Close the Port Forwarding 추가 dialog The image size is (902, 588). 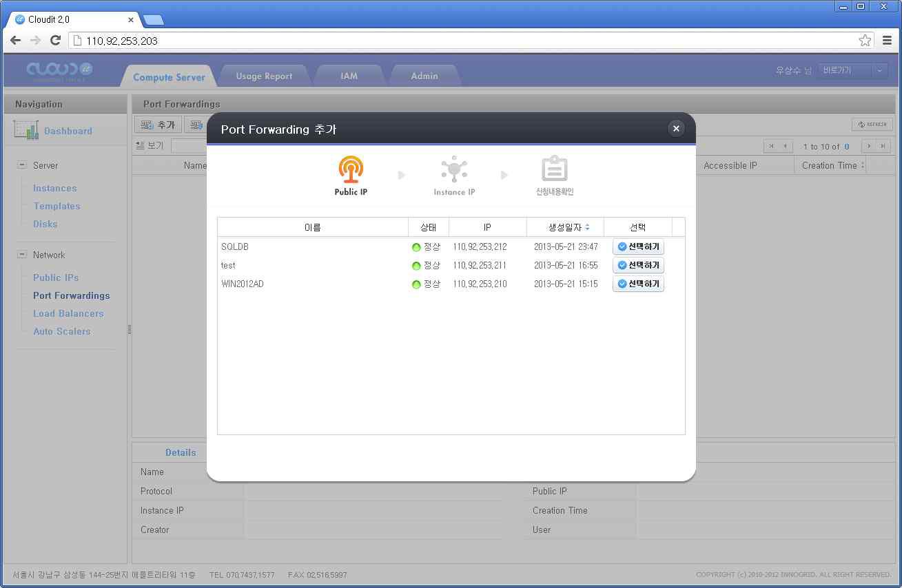click(x=676, y=128)
